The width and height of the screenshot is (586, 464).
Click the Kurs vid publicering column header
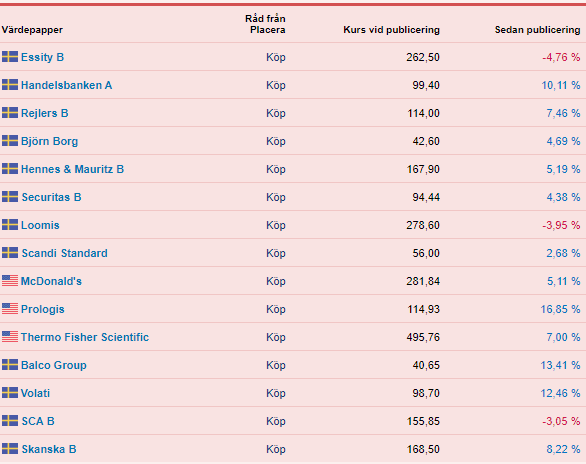[391, 30]
